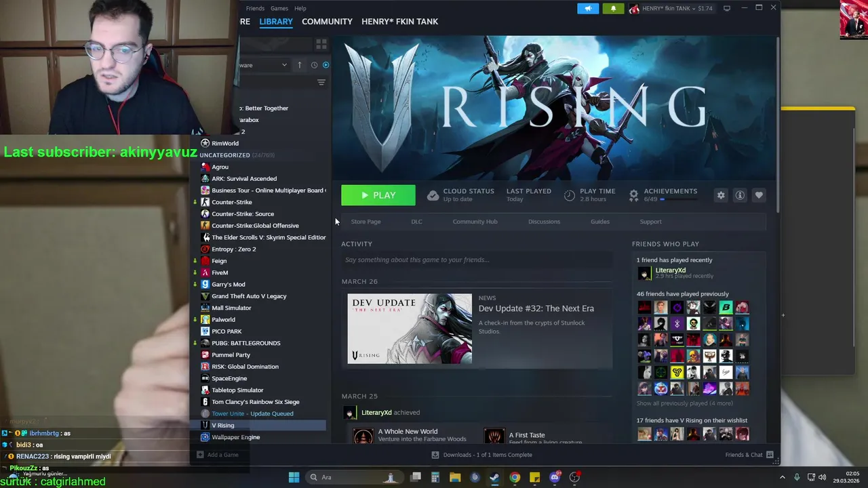Toggle sort order arrow in library

click(299, 65)
